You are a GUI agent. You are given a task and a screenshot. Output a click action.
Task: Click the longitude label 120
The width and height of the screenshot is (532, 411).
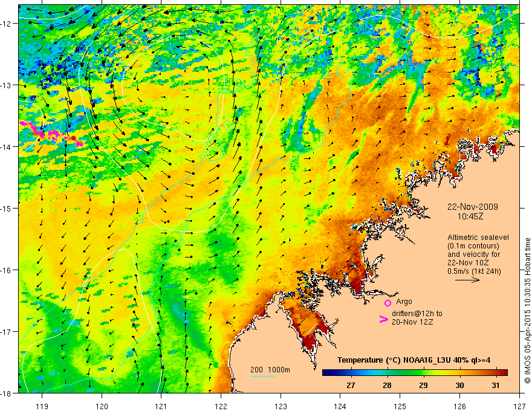(x=102, y=406)
